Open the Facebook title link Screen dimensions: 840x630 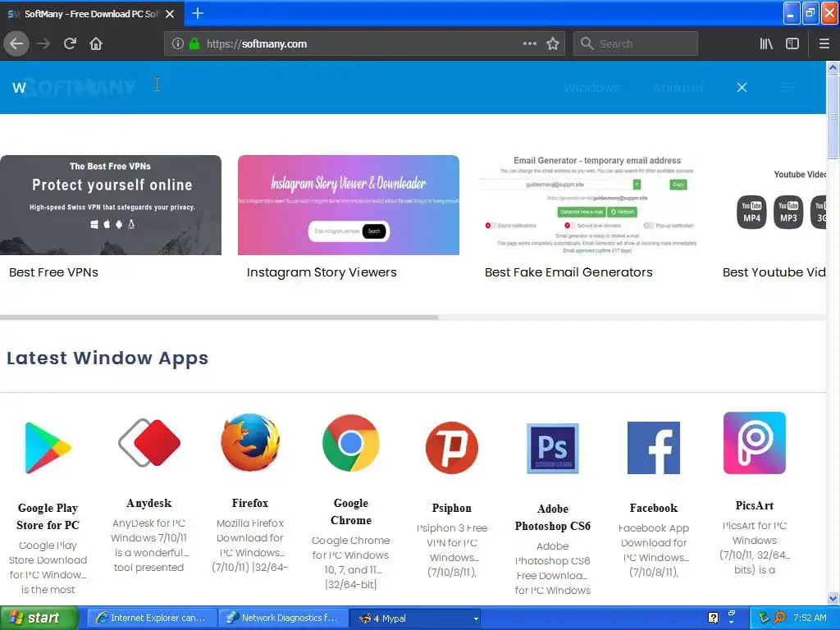[654, 508]
